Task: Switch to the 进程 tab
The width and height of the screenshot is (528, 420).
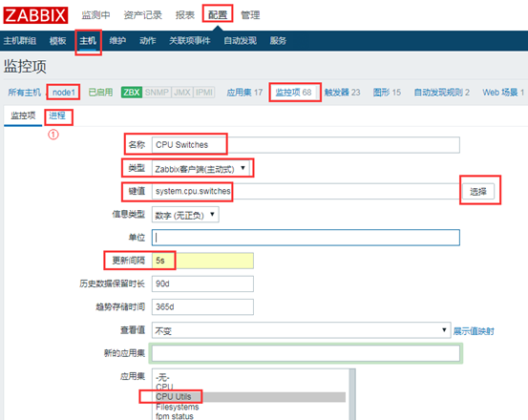Action: tap(57, 115)
